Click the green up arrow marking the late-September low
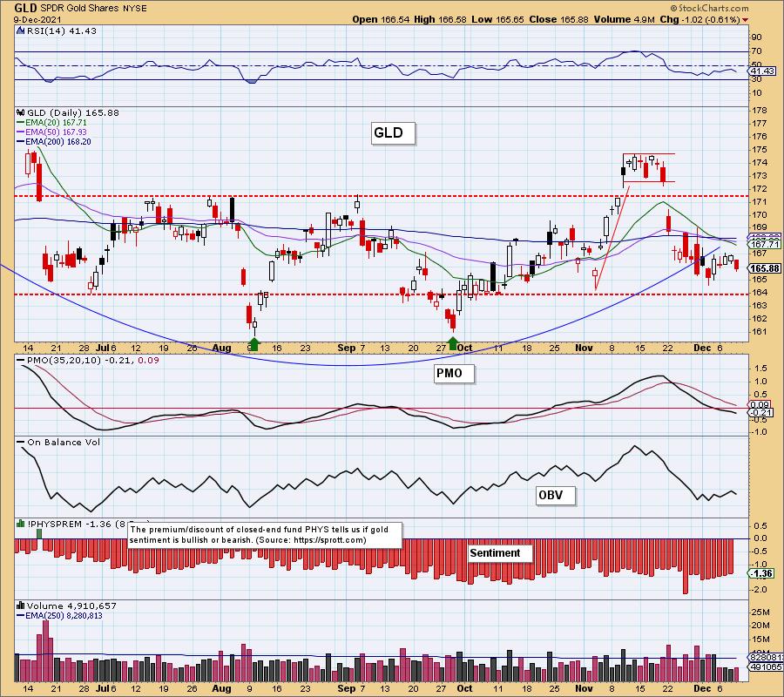Screen dimensions: 784x697 tap(453, 343)
